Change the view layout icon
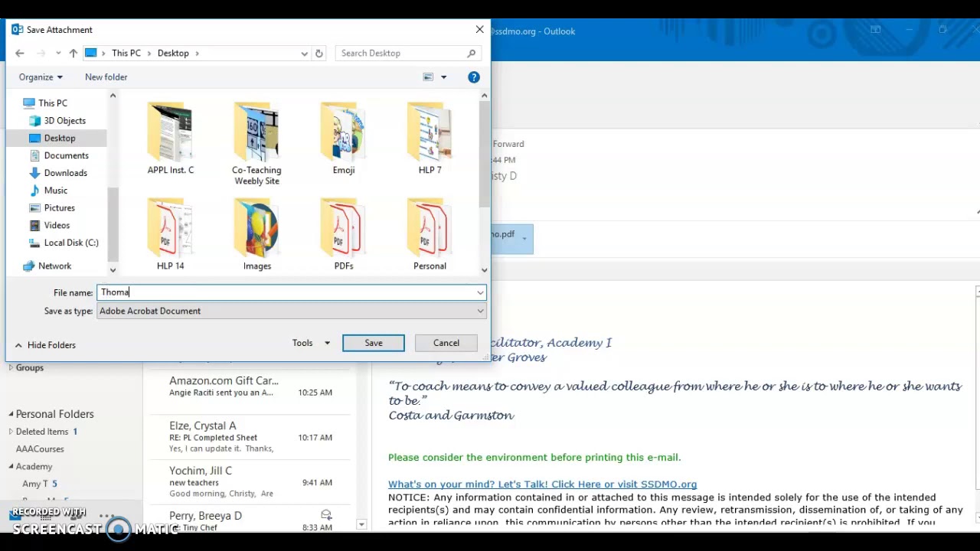 [429, 77]
